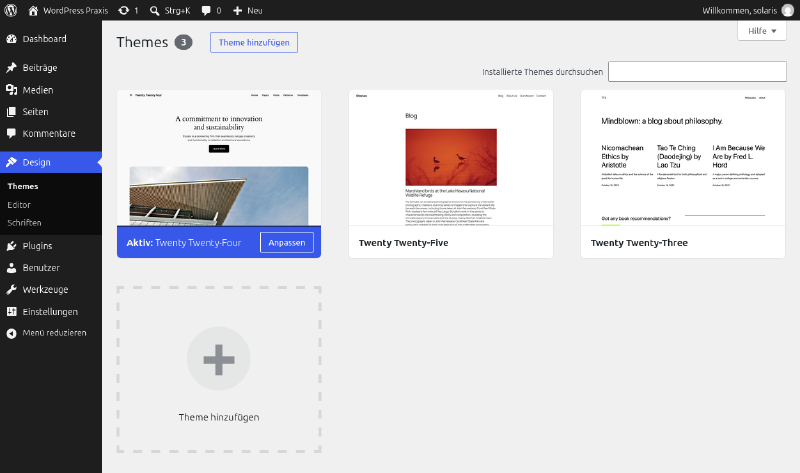Open Beiträge menu item

pos(51,68)
